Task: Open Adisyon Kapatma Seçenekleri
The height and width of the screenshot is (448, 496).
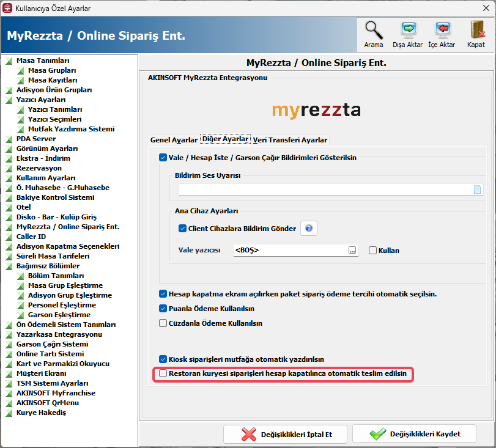Action: (x=68, y=246)
